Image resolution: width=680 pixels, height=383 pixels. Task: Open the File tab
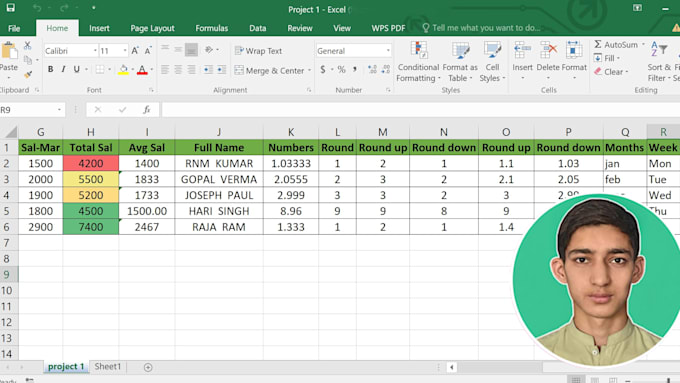click(14, 28)
